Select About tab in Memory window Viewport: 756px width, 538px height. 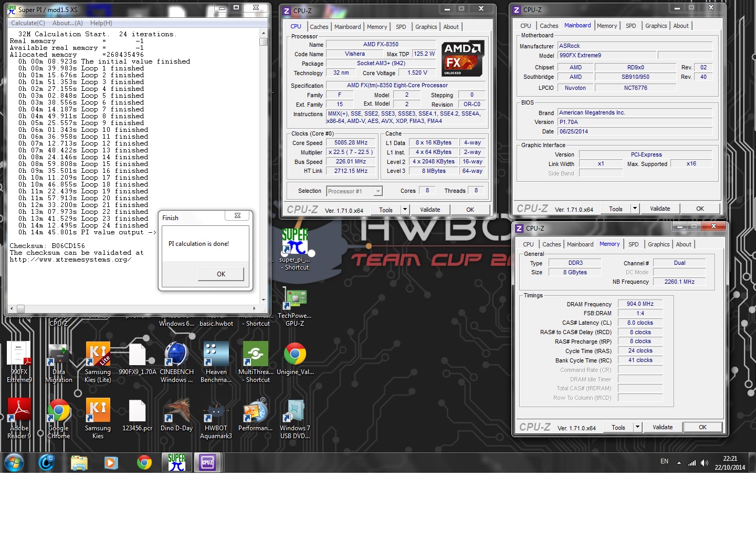click(x=684, y=244)
